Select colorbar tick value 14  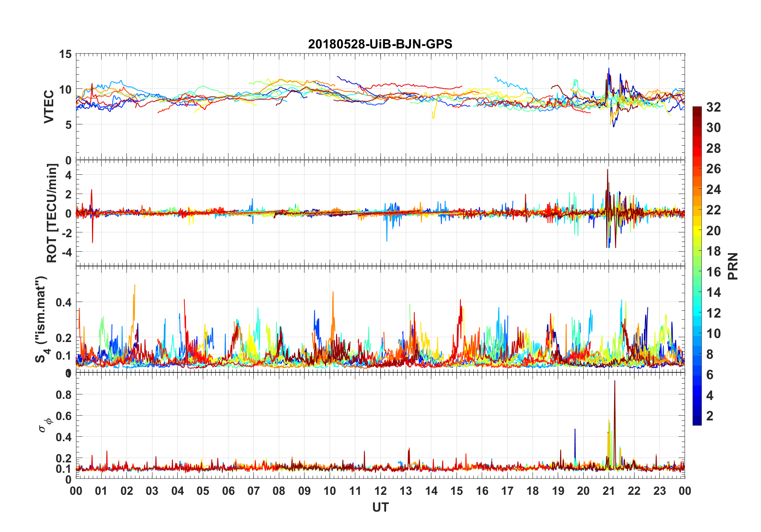713,292
